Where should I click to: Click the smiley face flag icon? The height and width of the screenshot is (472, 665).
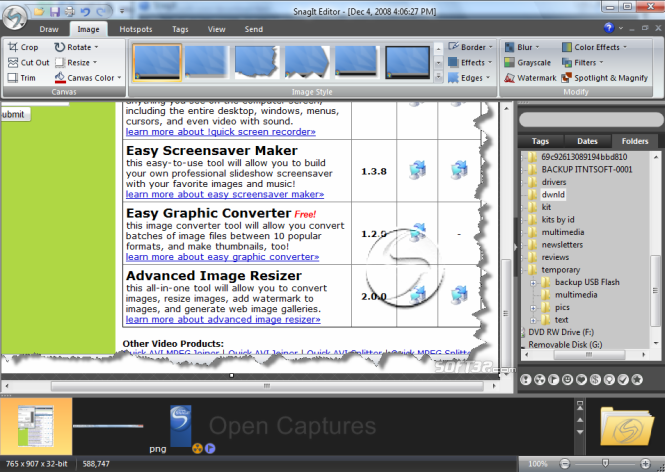pyautogui.click(x=567, y=380)
